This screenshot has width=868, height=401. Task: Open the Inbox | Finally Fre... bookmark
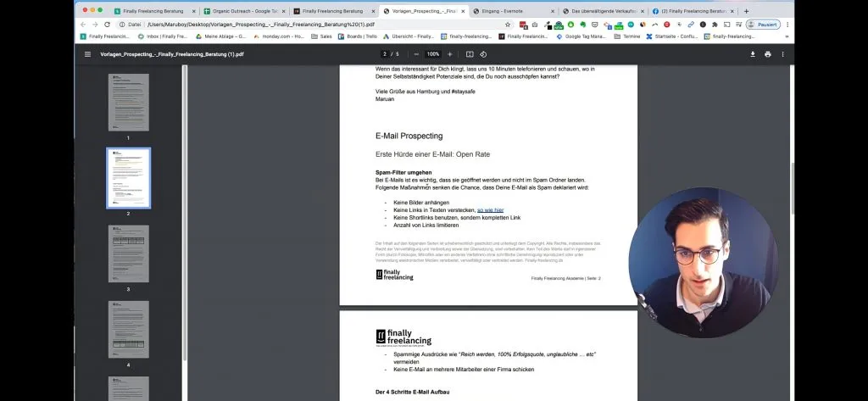[163, 36]
